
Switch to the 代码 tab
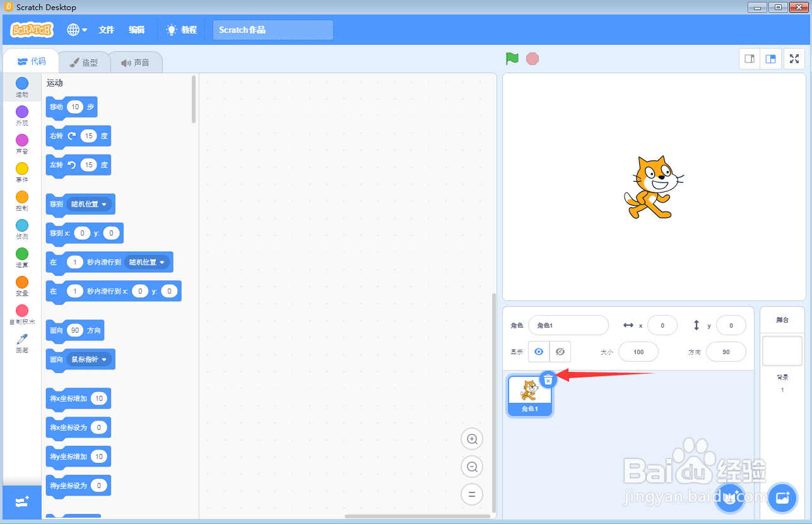tap(31, 61)
